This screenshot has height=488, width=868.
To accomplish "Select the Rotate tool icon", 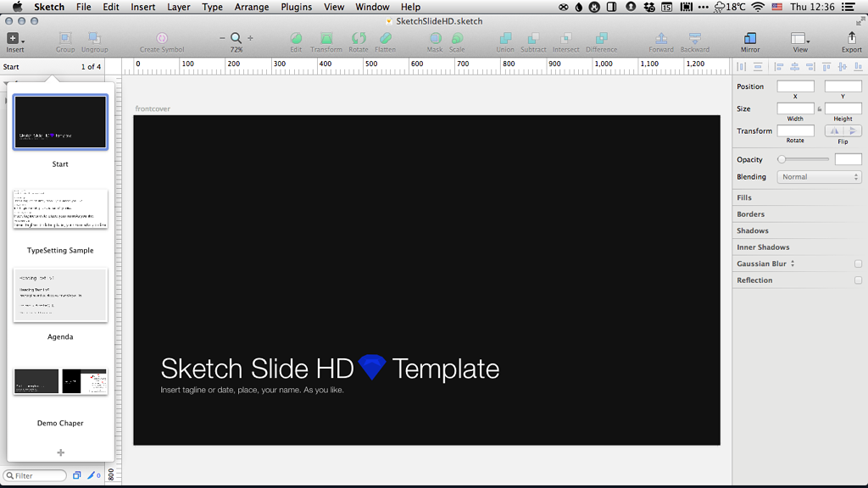I will tap(359, 38).
